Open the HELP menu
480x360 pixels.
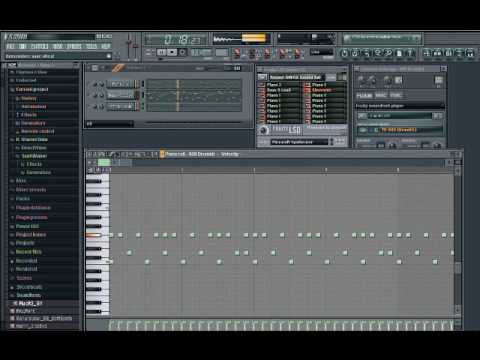point(106,46)
